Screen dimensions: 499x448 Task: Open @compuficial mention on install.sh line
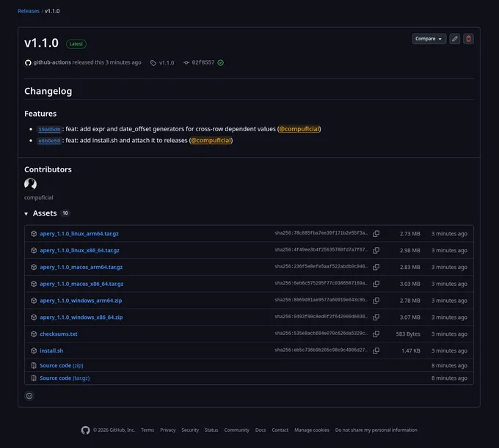click(x=211, y=141)
